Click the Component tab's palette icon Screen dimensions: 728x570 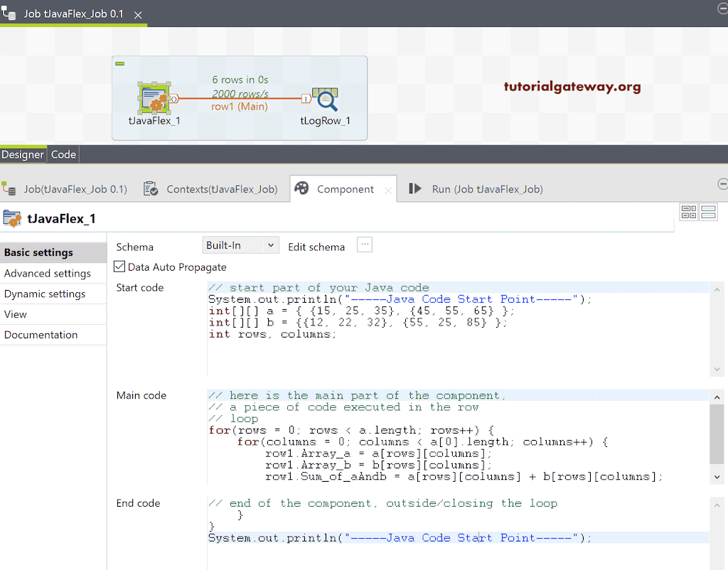coord(301,188)
